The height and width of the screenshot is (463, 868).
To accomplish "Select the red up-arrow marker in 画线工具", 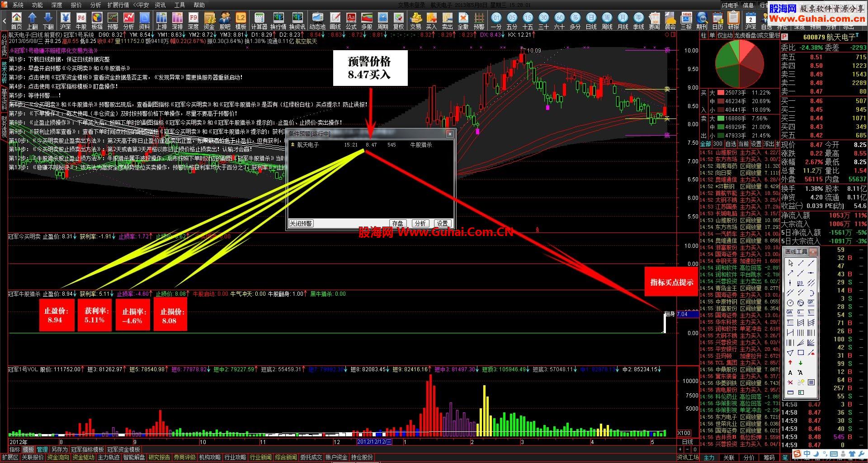I will [790, 363].
